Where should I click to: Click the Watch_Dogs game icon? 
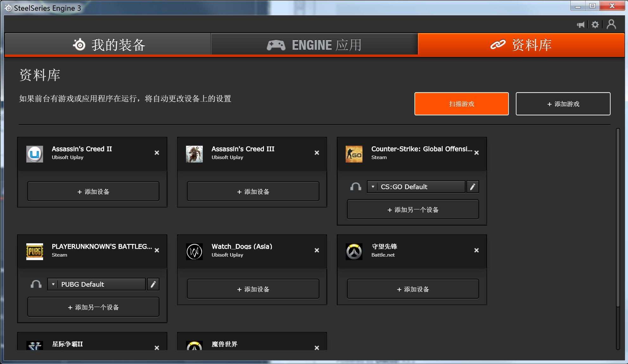194,252
